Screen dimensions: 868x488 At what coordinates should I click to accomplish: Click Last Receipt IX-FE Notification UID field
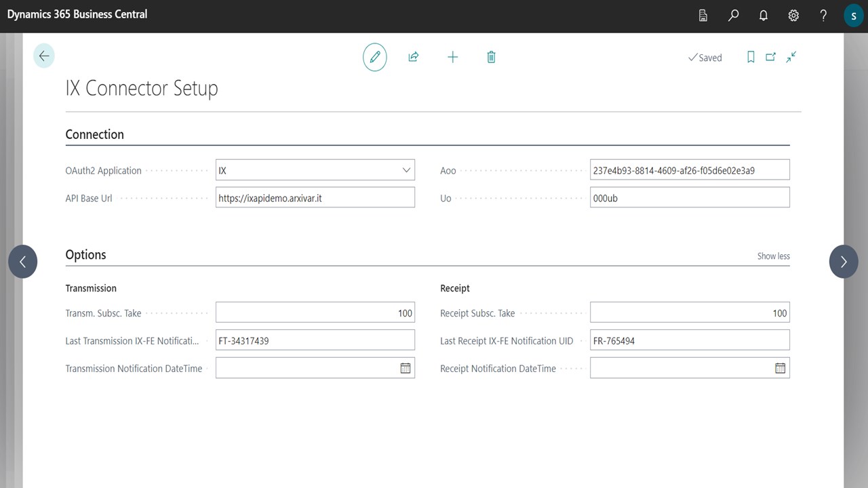[x=690, y=340]
